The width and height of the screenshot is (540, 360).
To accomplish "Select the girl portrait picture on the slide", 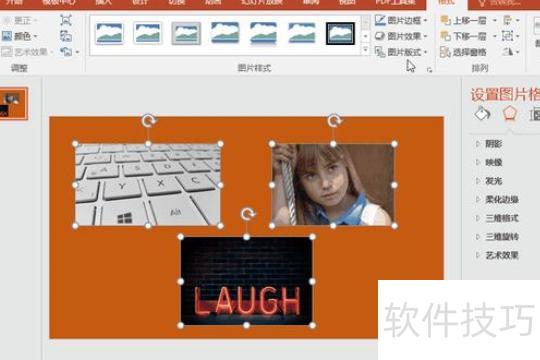I will point(333,185).
